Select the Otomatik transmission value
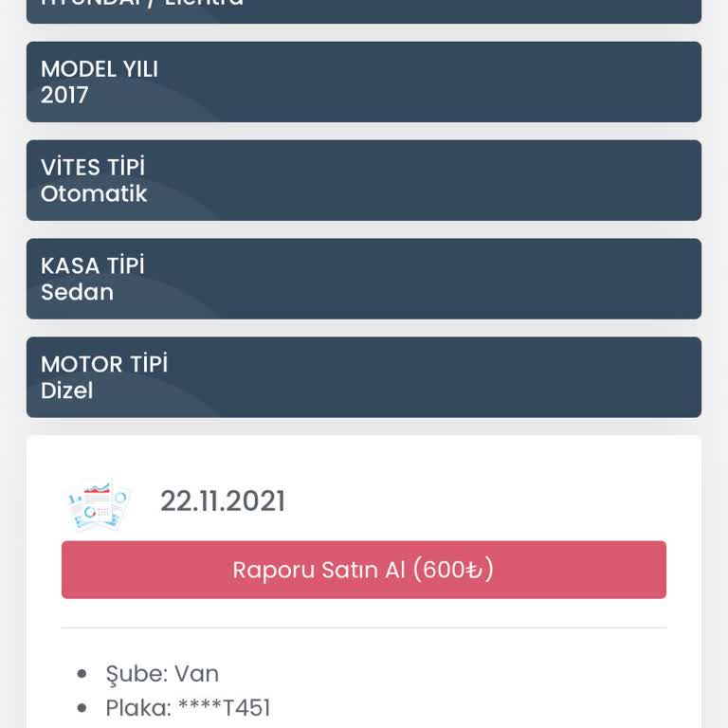 tap(94, 193)
